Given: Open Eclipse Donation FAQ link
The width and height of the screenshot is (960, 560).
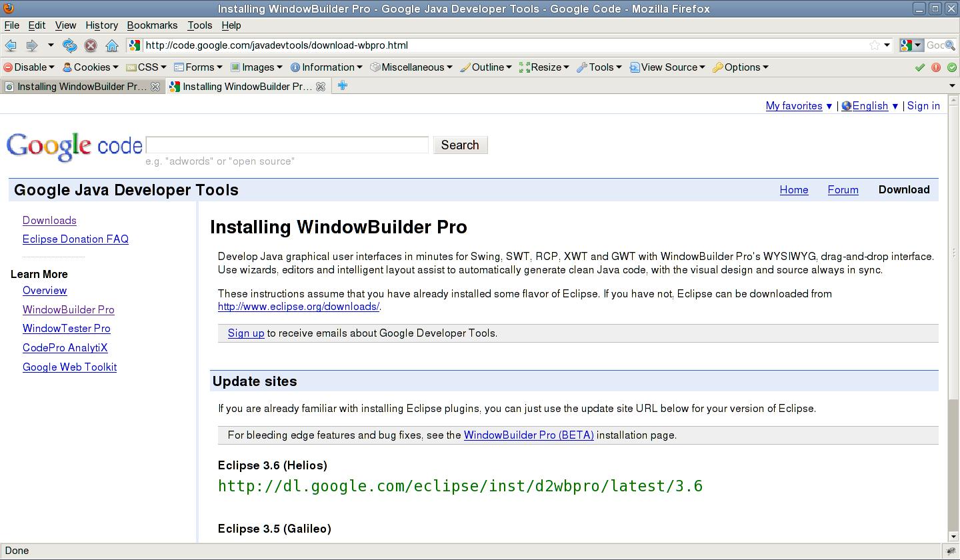Looking at the screenshot, I should click(75, 239).
